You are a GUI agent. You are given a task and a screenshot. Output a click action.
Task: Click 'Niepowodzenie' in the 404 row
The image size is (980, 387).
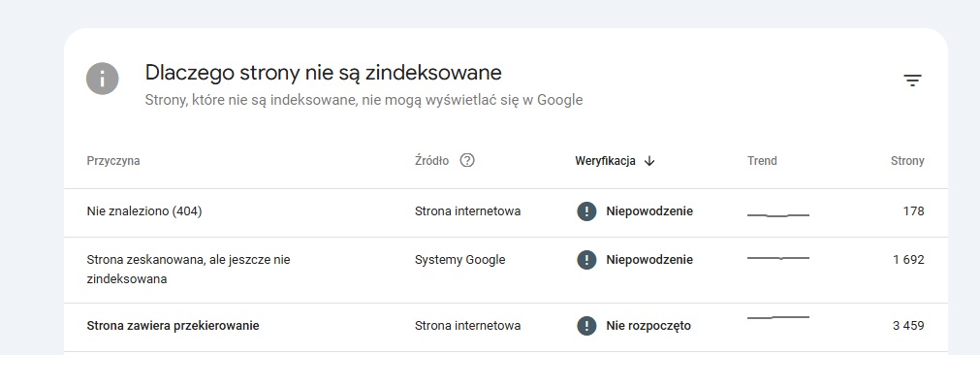click(649, 211)
